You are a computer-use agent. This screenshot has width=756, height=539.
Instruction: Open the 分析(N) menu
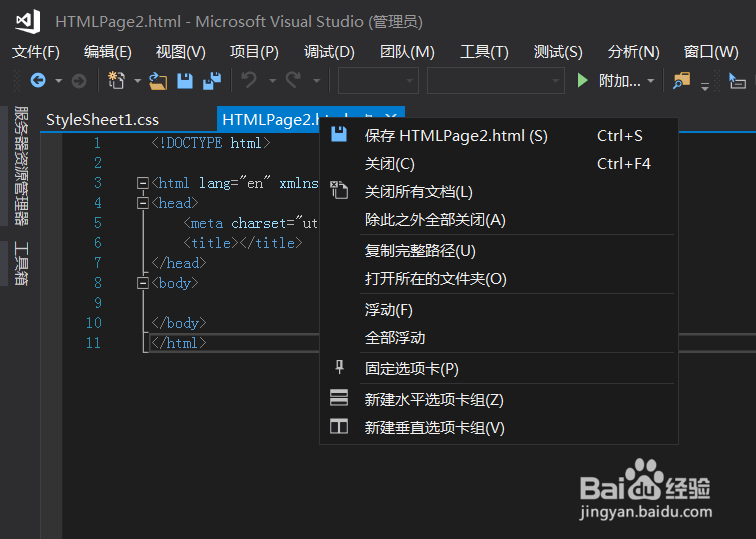[633, 52]
